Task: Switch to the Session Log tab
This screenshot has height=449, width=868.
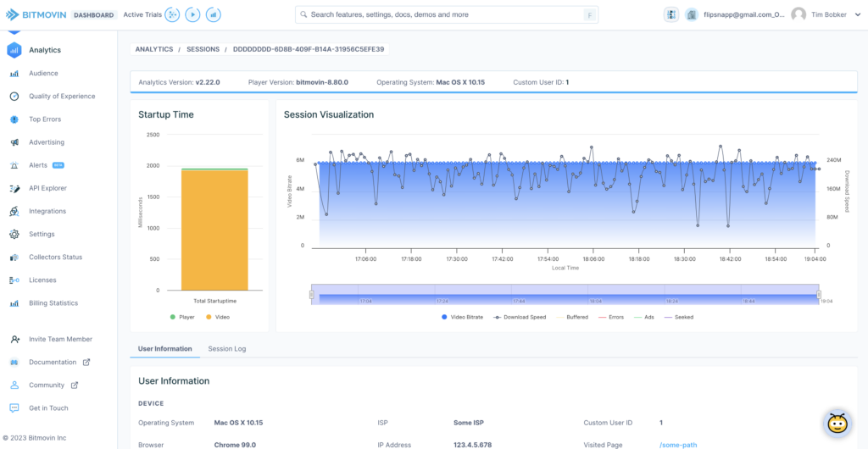Action: coord(227,349)
